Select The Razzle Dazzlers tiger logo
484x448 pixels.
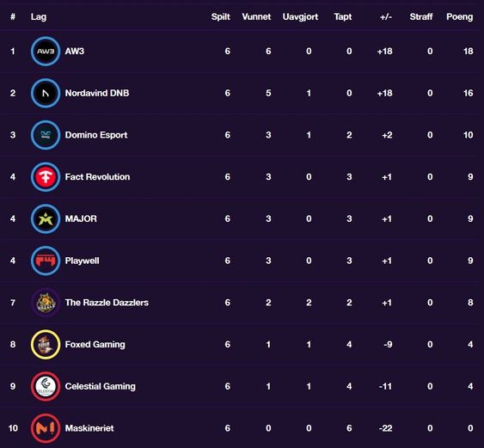pyautogui.click(x=46, y=303)
